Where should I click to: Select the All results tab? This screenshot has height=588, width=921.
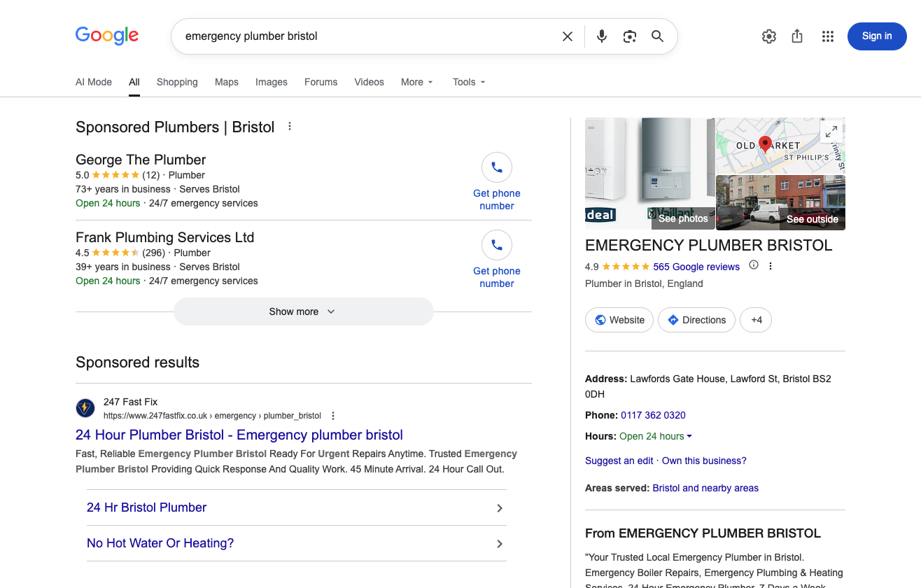134,82
